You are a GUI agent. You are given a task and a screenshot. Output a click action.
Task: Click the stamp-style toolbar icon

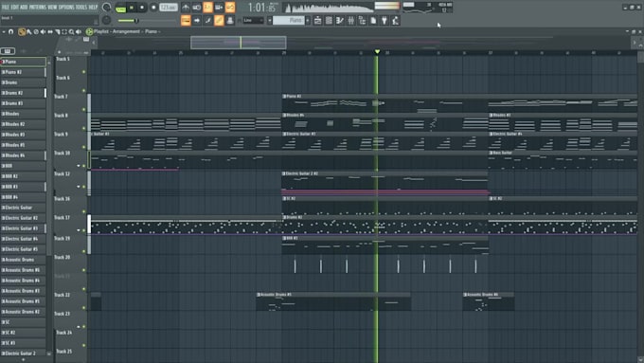point(230,20)
